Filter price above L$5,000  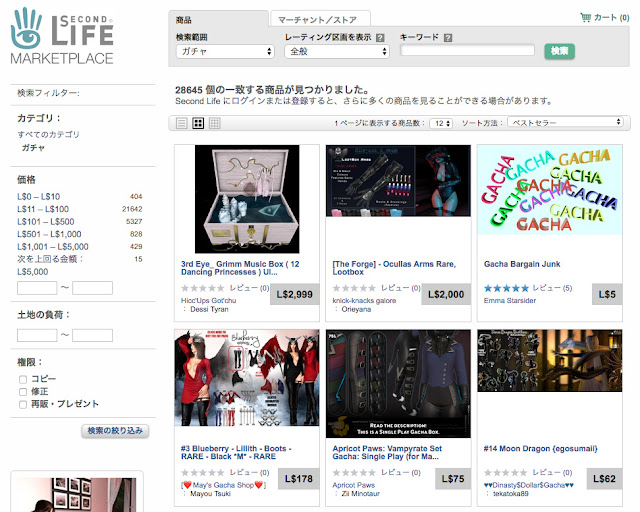point(50,265)
